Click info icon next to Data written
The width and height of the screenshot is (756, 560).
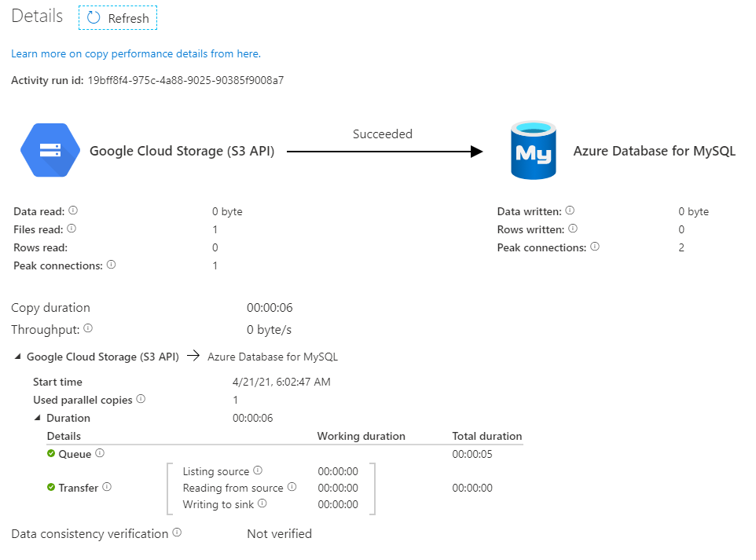pos(570,210)
